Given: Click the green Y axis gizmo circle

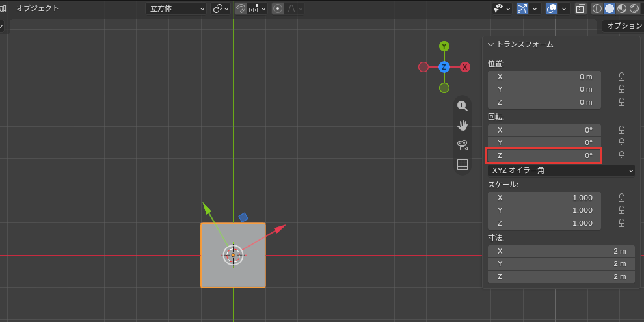Looking at the screenshot, I should (x=444, y=46).
